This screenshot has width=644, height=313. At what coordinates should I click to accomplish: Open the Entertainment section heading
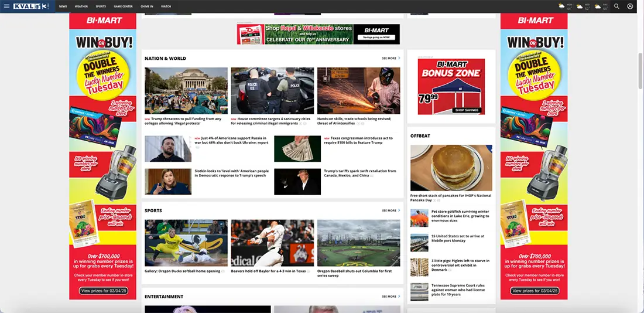(x=164, y=297)
